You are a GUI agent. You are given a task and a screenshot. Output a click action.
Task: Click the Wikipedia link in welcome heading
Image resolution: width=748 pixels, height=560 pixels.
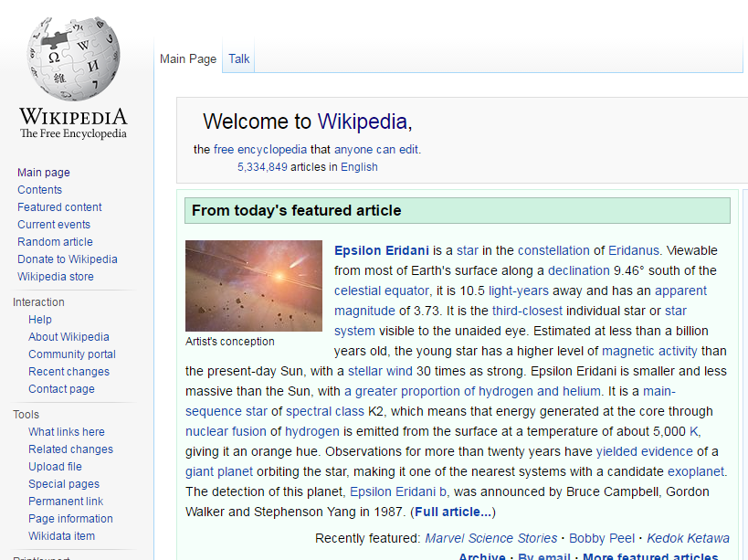point(362,122)
